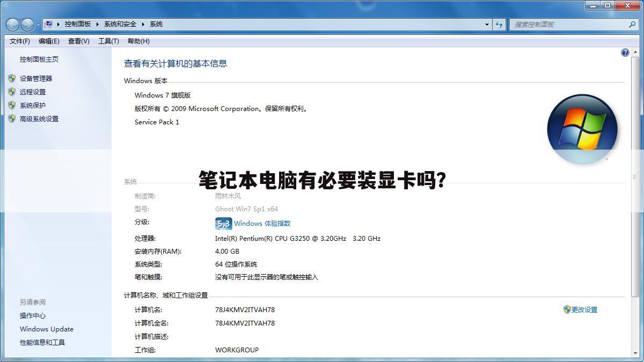Image resolution: width=644 pixels, height=362 pixels.
Task: Open the 工具(T) menu
Action: (x=108, y=41)
